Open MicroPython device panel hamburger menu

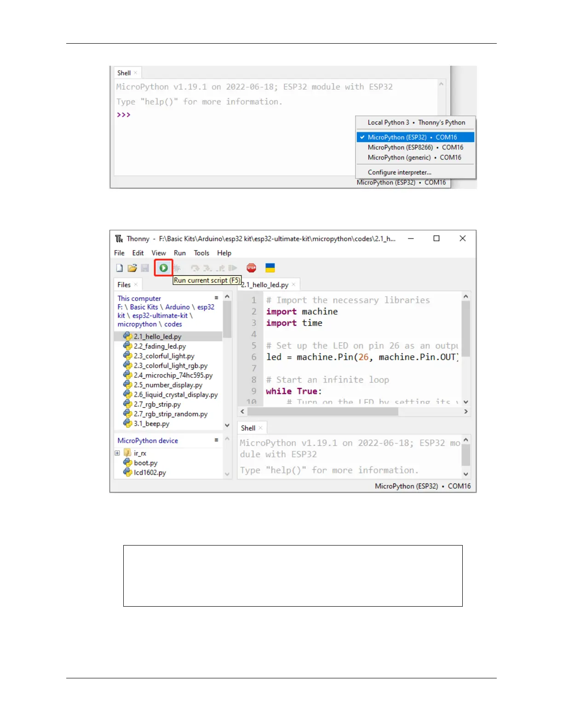(x=216, y=440)
